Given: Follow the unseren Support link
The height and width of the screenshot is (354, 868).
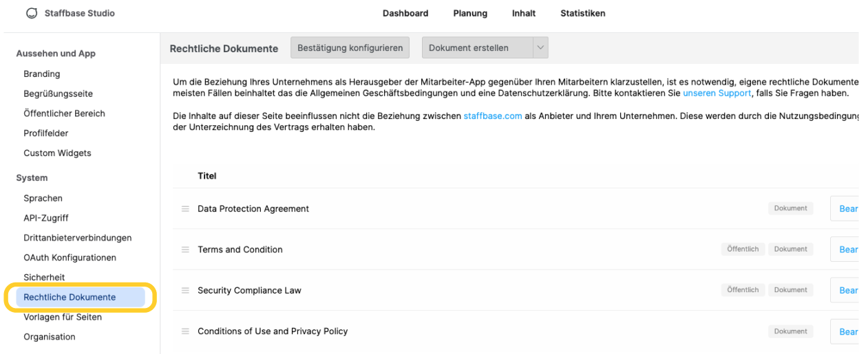Looking at the screenshot, I should (717, 93).
